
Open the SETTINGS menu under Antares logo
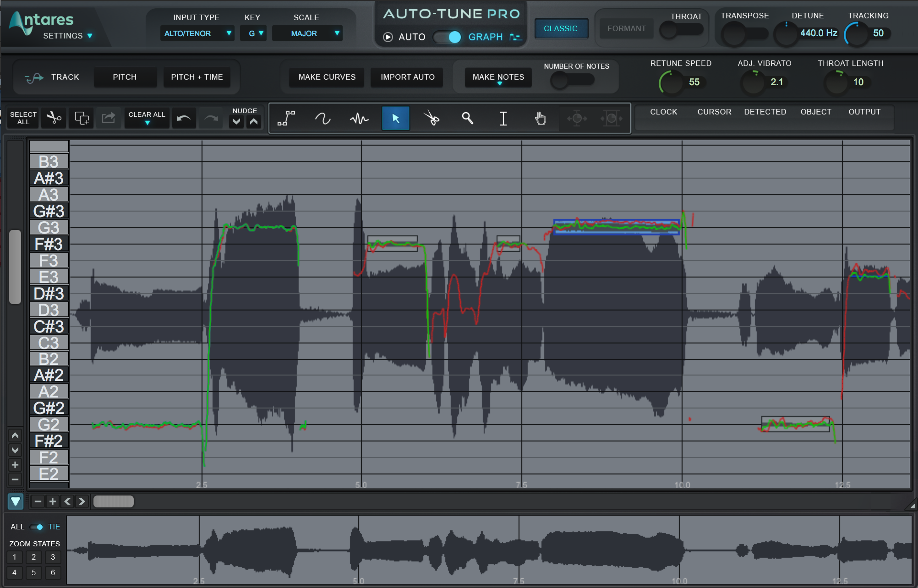pos(64,36)
